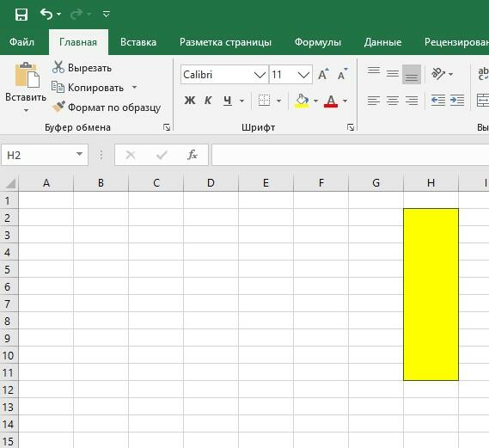The image size is (489, 448).
Task: Click the text orientation icon
Action: [x=438, y=74]
